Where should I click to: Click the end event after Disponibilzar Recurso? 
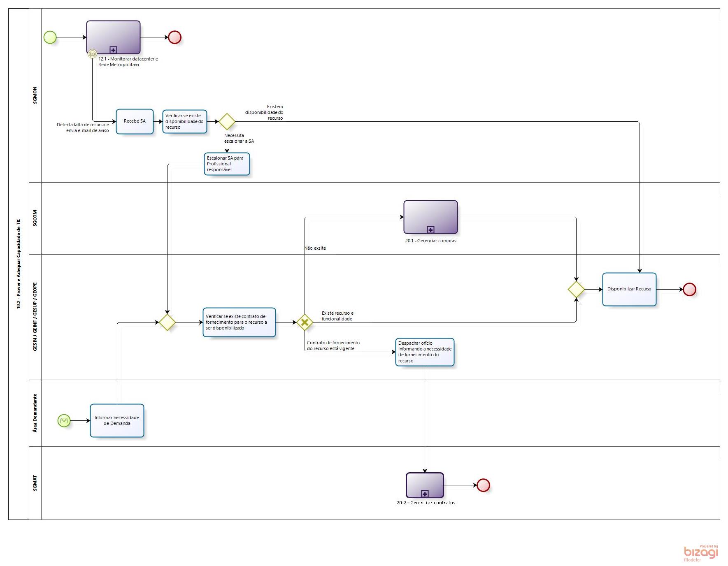point(689,290)
